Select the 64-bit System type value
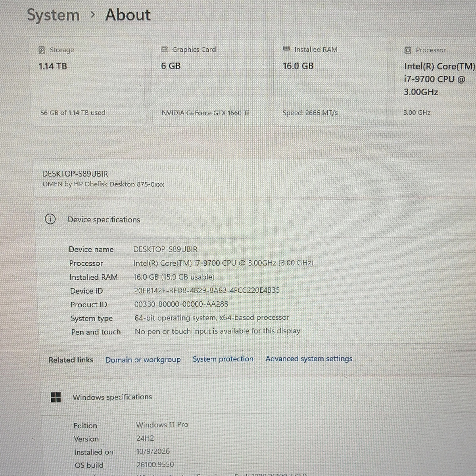The width and height of the screenshot is (476, 476). click(x=212, y=318)
